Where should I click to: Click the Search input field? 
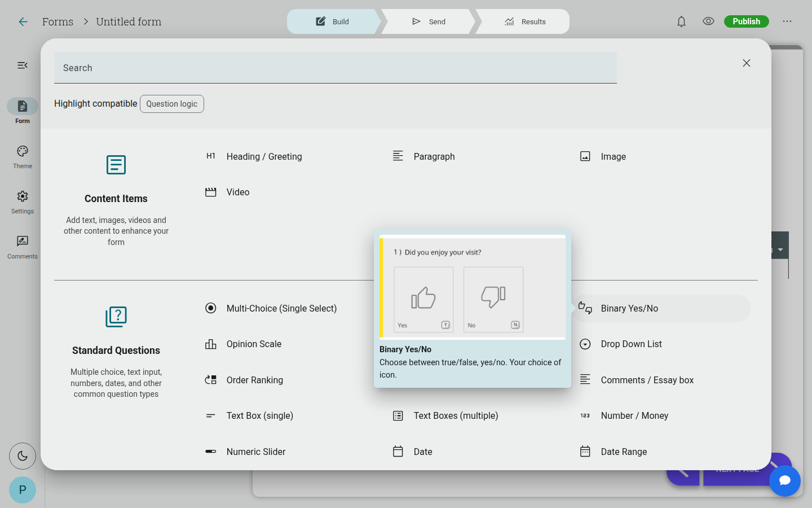(336, 68)
